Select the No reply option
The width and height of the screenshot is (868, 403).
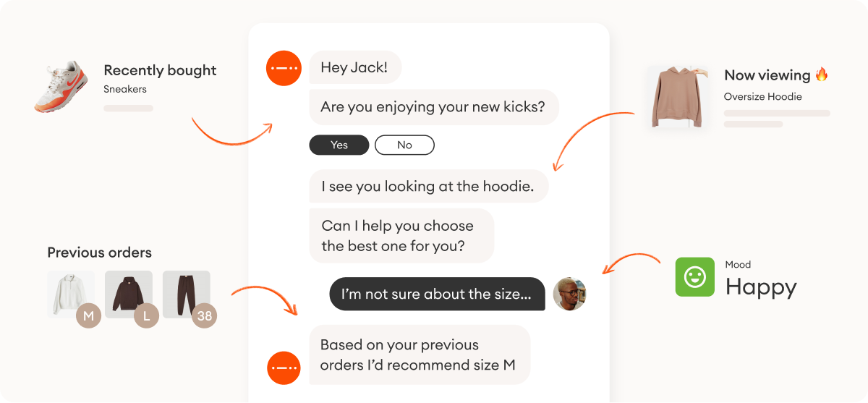[404, 145]
